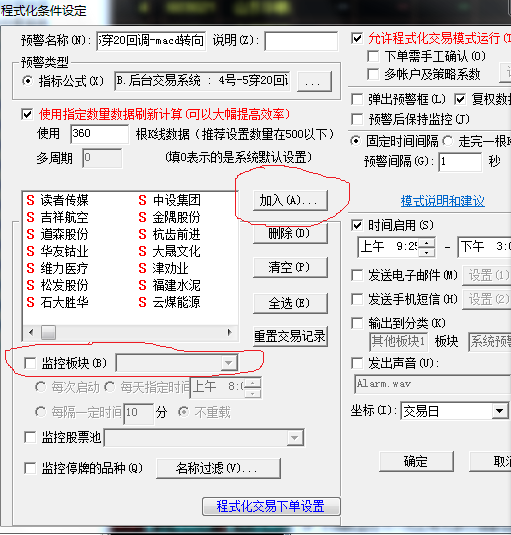Screen dimensions: 511x535
Task: Select 云煤能源 stock entry
Action: pos(170,302)
